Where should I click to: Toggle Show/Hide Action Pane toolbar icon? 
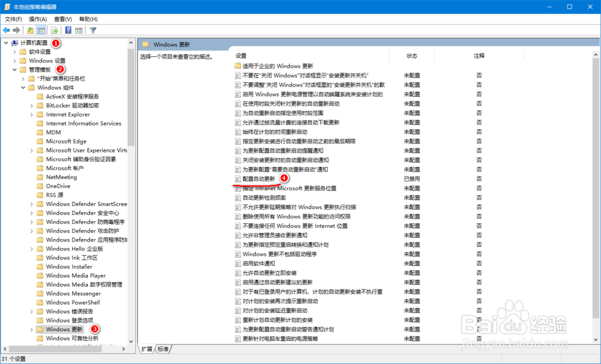pyautogui.click(x=79, y=30)
